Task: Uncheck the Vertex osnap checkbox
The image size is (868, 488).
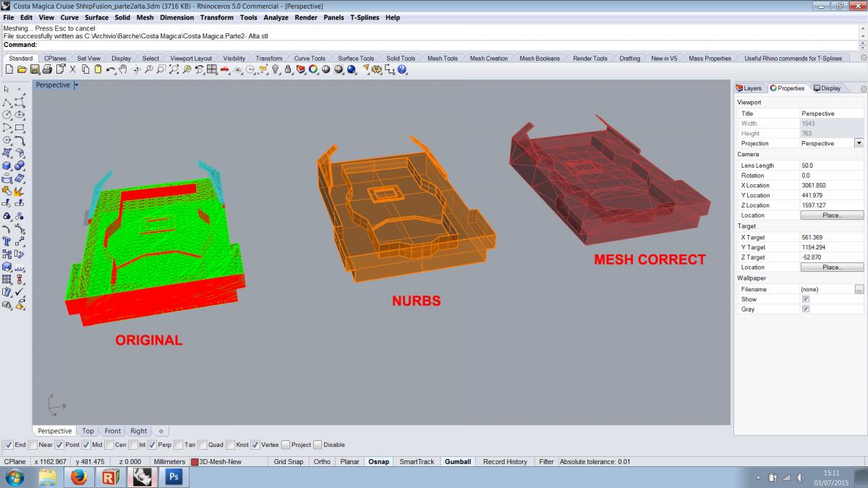Action: point(255,445)
